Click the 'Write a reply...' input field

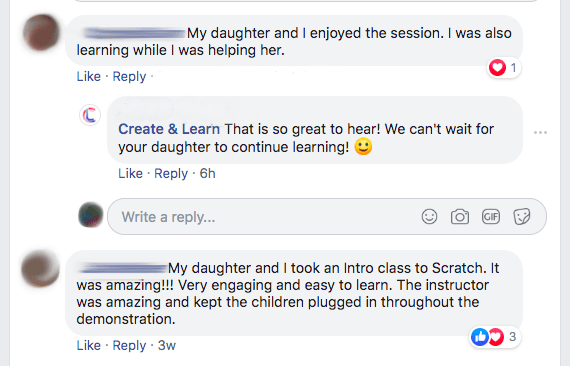point(265,217)
